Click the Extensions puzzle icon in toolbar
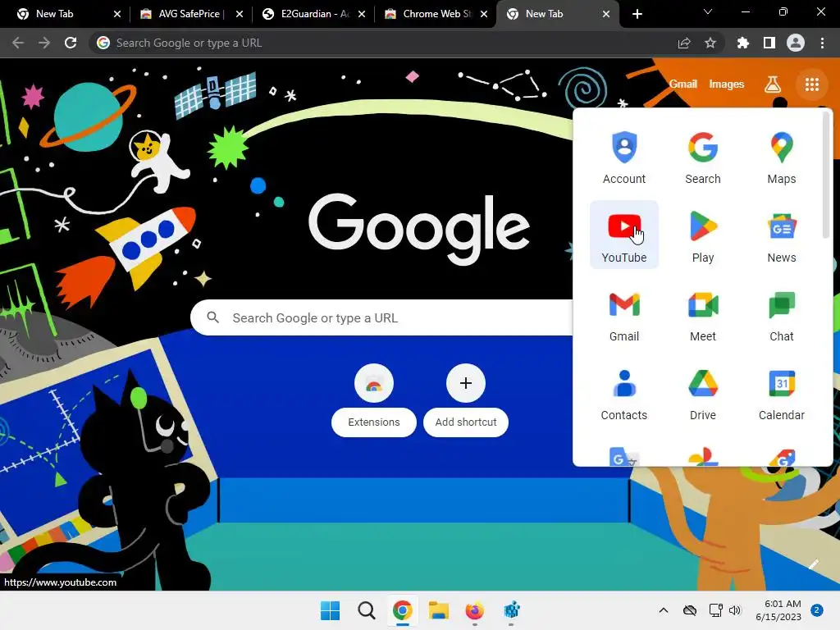The image size is (840, 630). point(742,43)
